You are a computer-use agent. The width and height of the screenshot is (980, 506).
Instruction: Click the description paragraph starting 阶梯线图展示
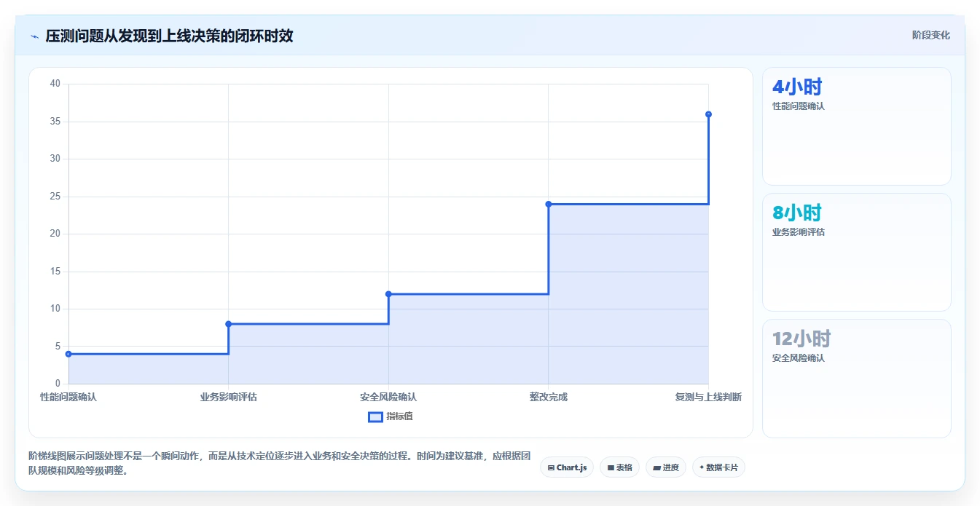[x=281, y=463]
